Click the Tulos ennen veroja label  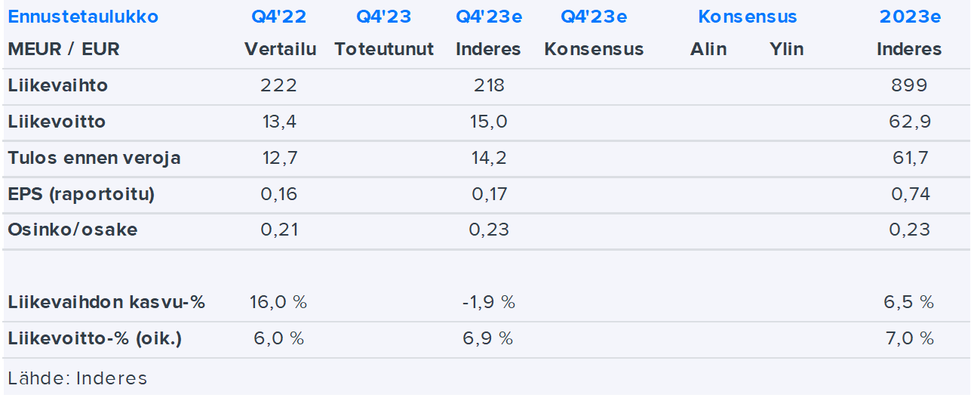pos(94,159)
